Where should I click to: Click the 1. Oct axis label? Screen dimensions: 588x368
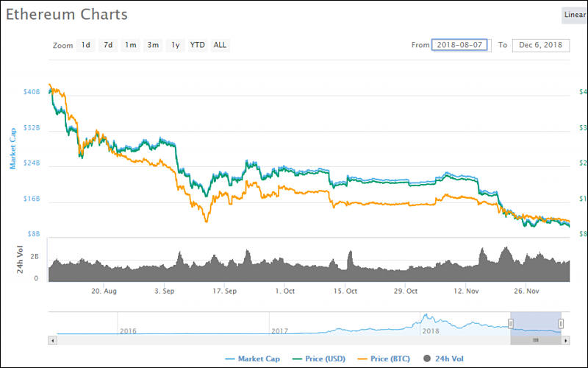[284, 291]
